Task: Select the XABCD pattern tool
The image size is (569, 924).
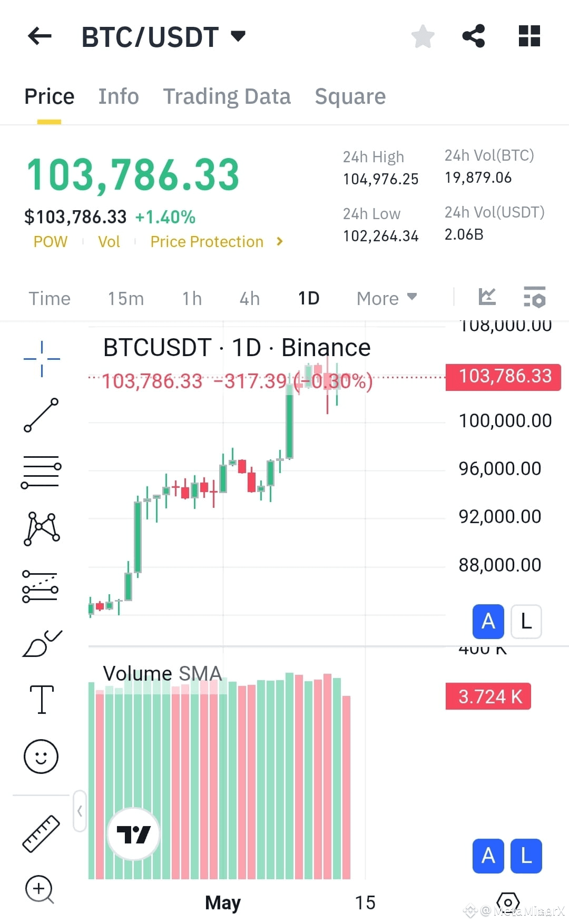Action: (x=42, y=528)
